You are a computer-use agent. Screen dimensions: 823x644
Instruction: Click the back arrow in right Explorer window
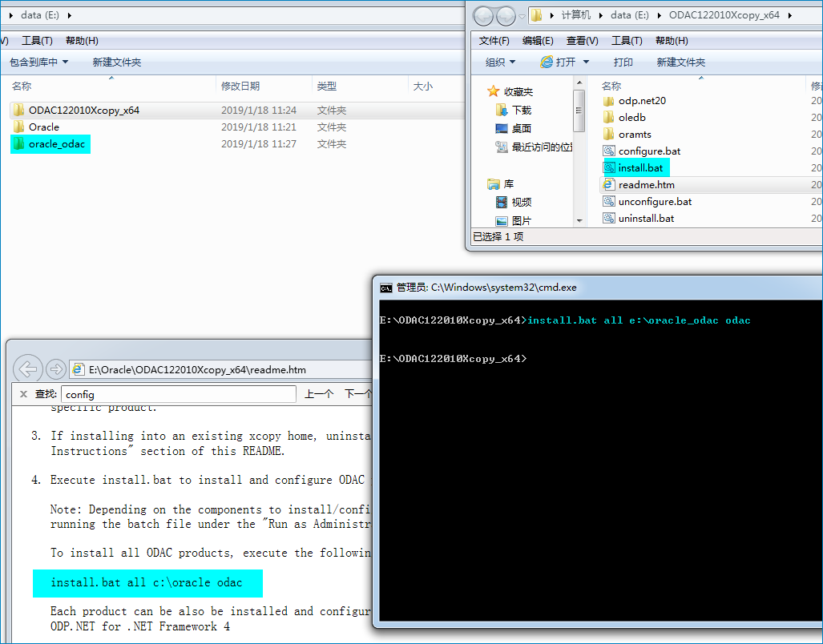coord(483,16)
